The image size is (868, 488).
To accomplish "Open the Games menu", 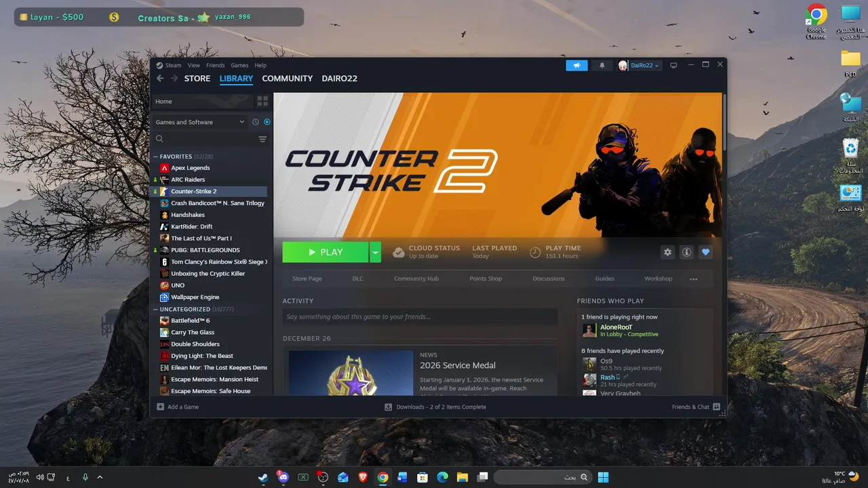I will (239, 66).
